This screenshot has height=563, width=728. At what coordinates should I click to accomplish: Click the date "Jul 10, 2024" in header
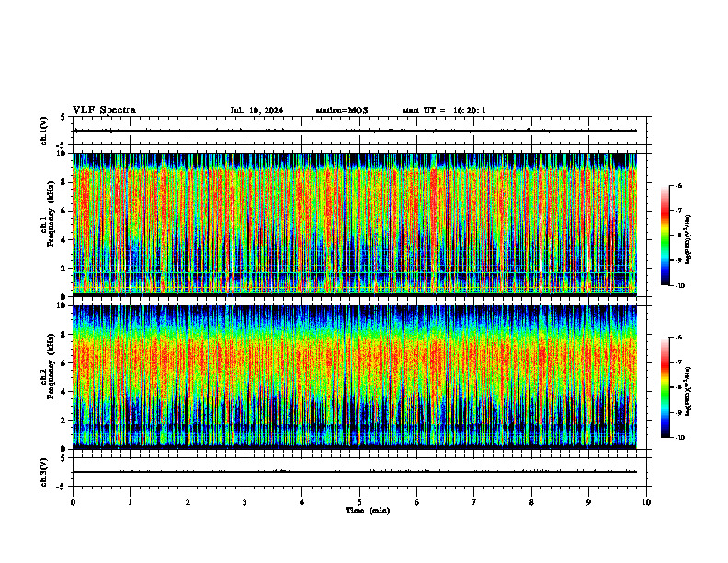[256, 110]
